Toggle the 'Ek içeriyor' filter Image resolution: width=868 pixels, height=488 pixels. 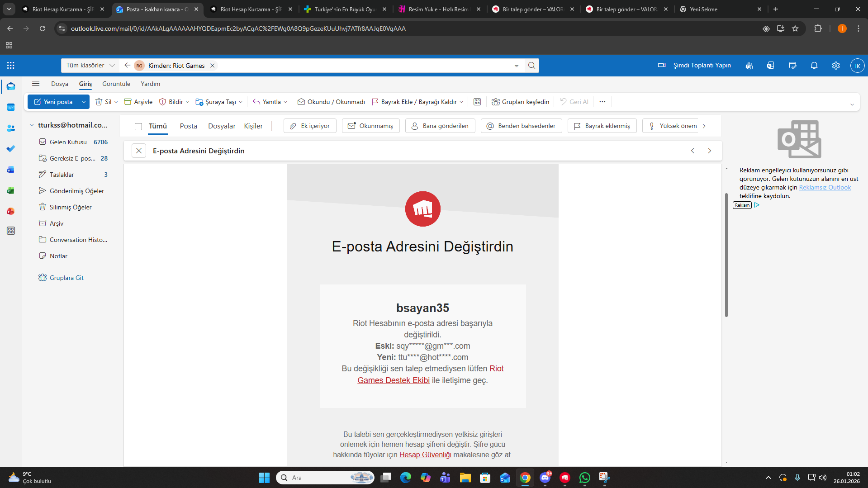[310, 126]
